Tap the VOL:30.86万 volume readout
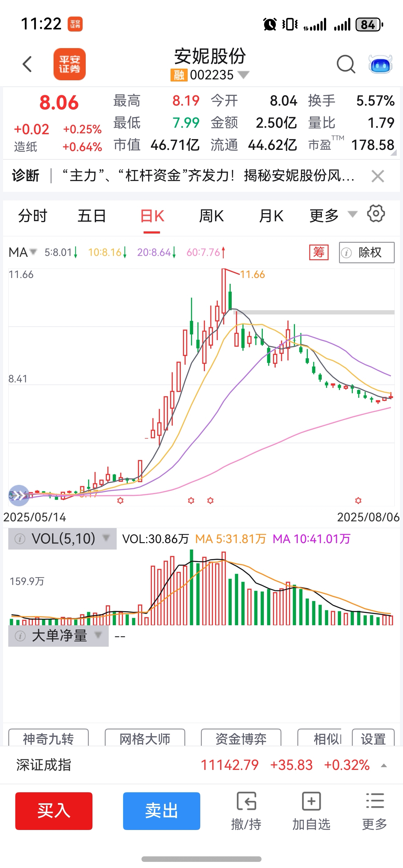403x868 pixels. [155, 539]
